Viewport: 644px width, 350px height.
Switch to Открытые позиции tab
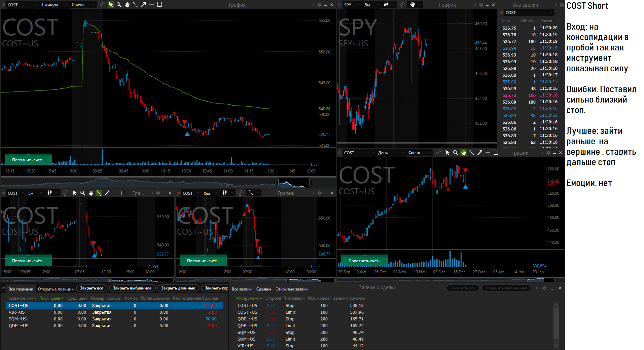pos(56,289)
